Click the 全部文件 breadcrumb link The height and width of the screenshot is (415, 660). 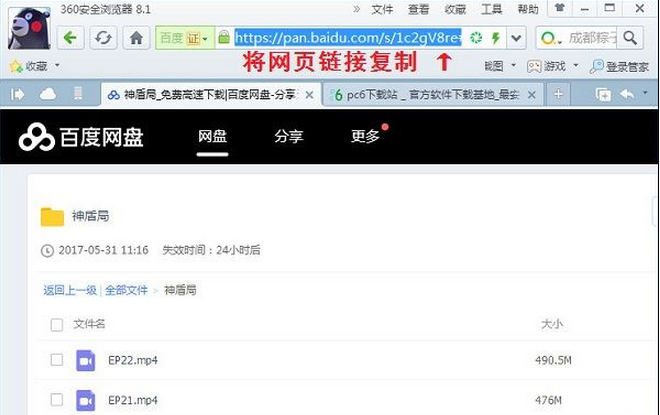126,290
